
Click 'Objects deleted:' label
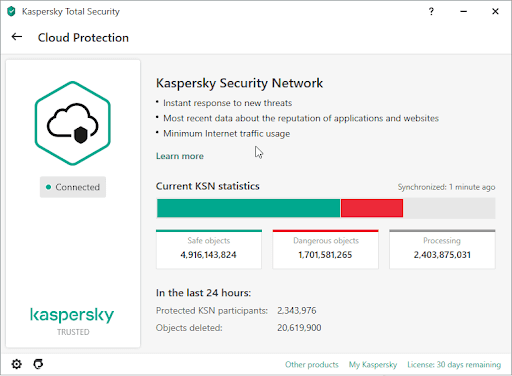tap(189, 328)
